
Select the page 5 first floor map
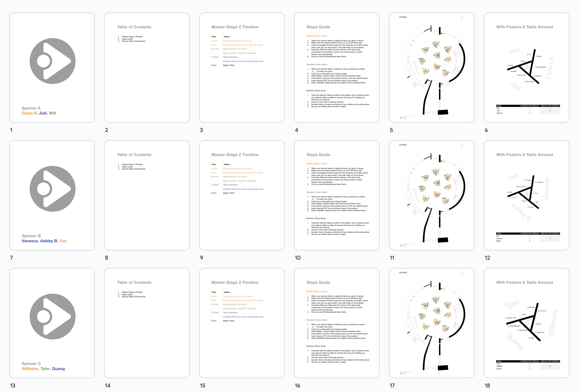click(x=431, y=67)
